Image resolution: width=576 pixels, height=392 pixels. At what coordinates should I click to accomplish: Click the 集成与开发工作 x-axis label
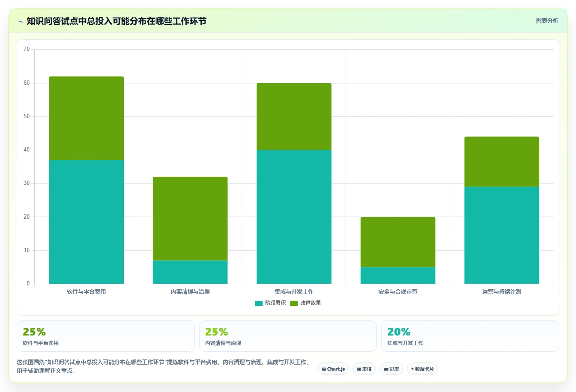tap(294, 291)
